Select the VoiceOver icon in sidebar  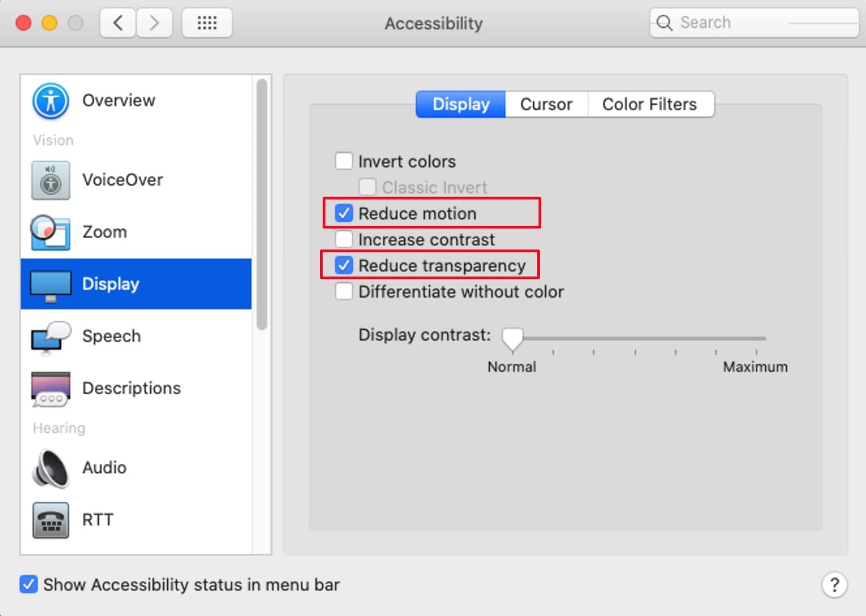pos(50,181)
